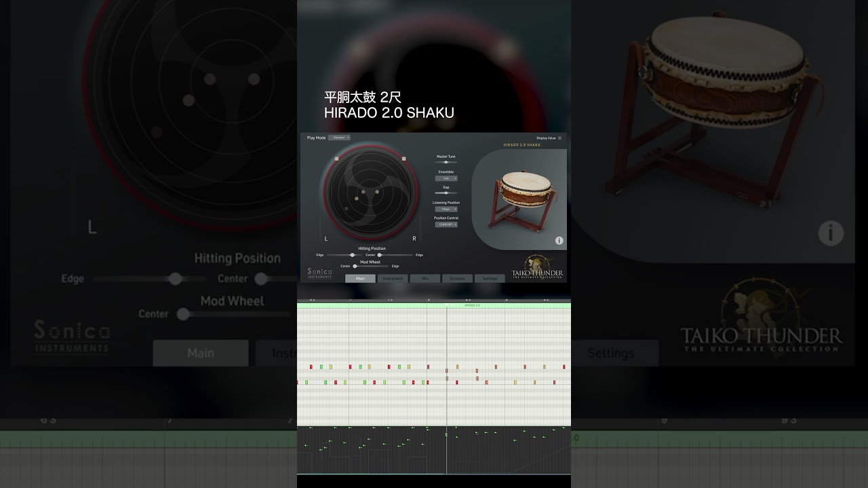Click the Taiko Thunder logo in the plugin
The height and width of the screenshot is (488, 868).
538,268
